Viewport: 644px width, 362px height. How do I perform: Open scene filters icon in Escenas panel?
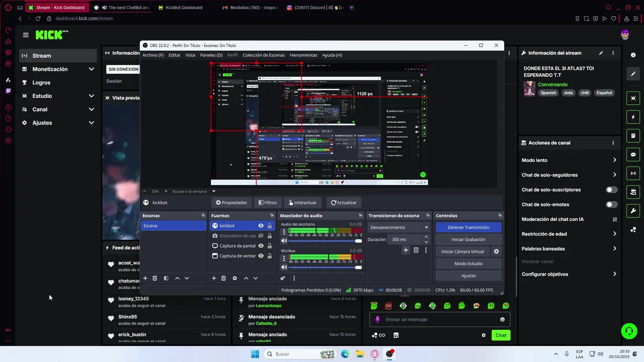tap(166, 278)
